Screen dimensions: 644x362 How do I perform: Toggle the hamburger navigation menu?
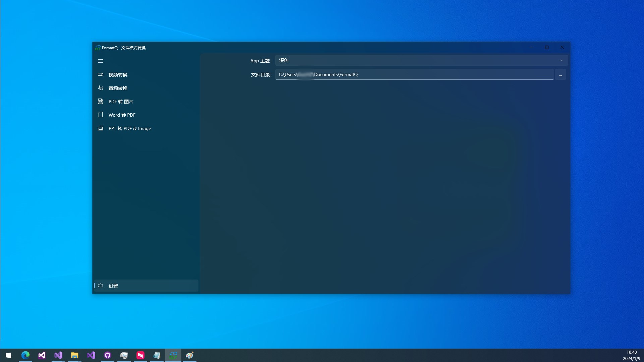[x=101, y=61]
